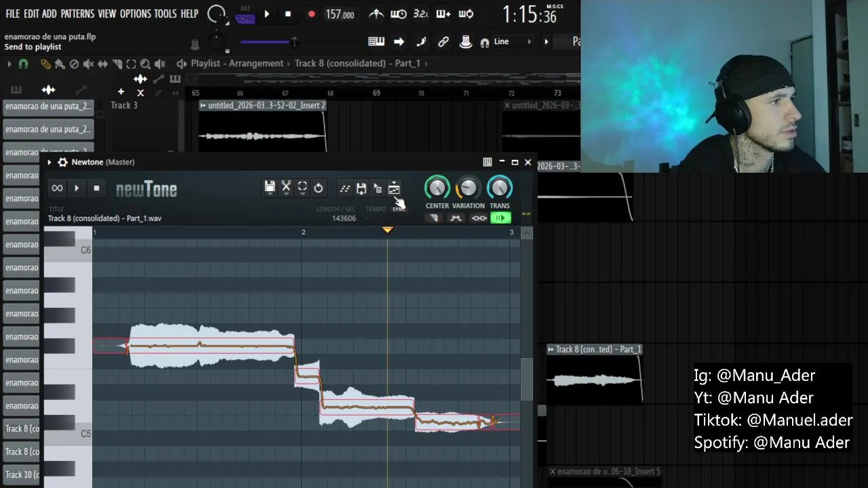Open the EDIT menu
868x488 pixels.
[31, 14]
